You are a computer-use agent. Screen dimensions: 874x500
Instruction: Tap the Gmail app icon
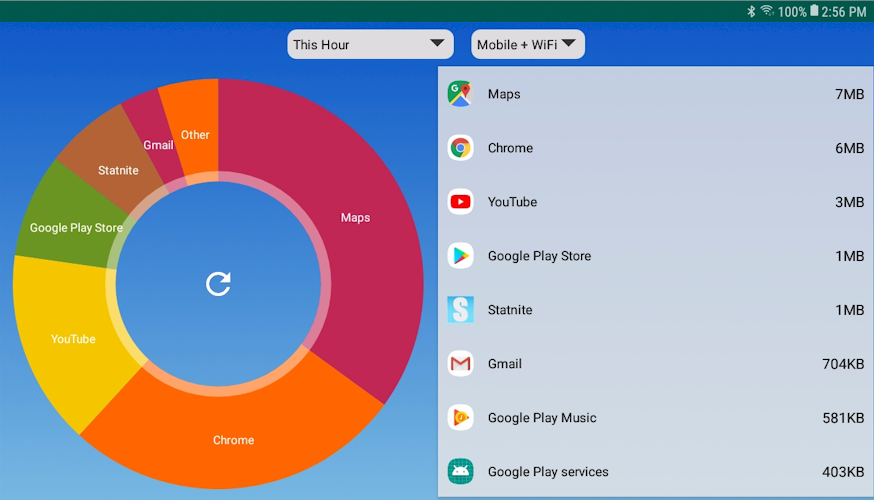460,363
